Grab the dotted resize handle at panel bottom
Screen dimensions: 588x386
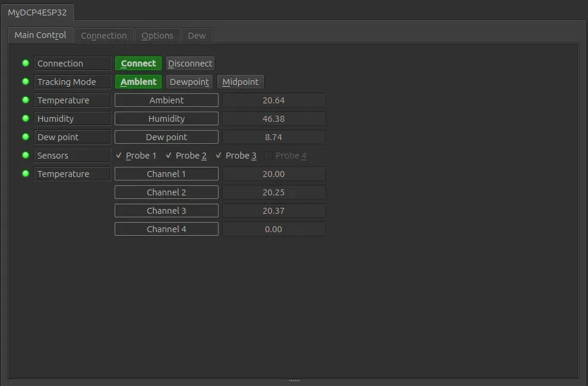(294, 381)
